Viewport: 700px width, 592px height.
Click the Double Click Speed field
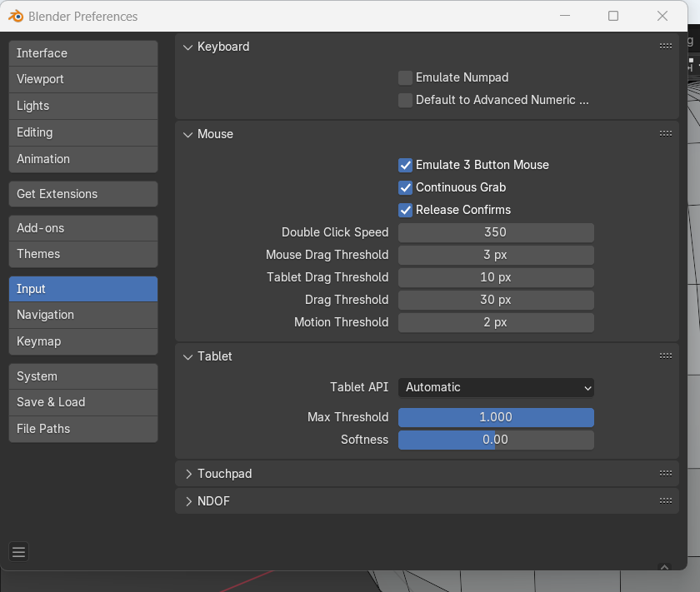tap(496, 232)
